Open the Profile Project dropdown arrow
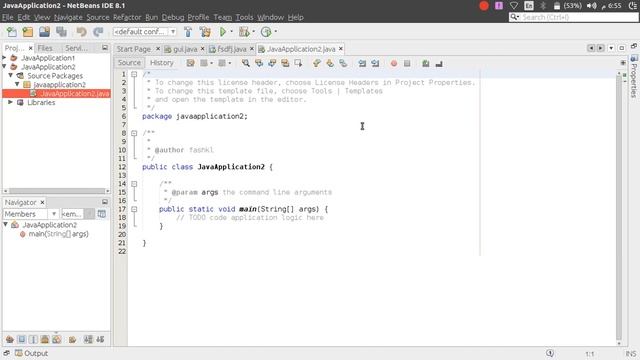This screenshot has width=640, height=360. click(x=276, y=31)
